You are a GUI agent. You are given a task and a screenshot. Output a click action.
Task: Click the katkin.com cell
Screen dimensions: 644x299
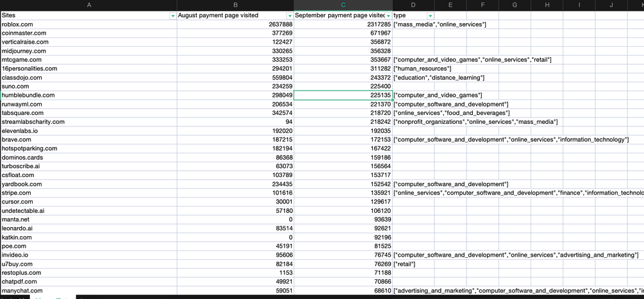(x=88, y=237)
